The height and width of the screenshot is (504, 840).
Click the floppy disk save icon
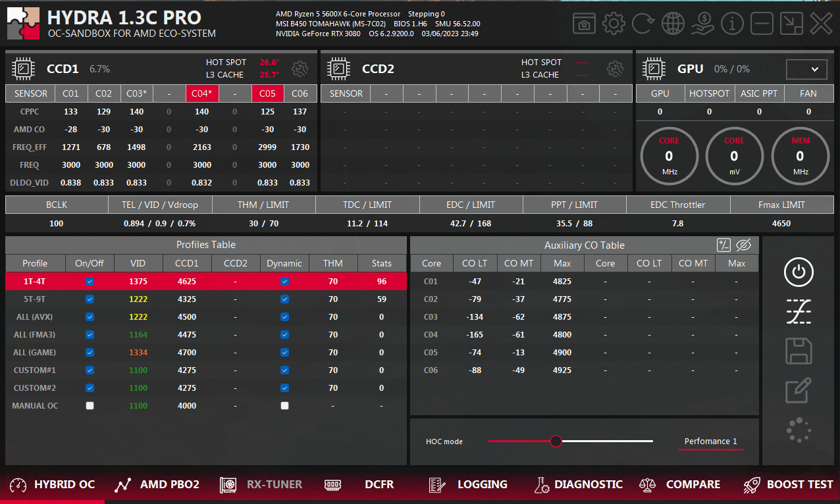pos(799,351)
